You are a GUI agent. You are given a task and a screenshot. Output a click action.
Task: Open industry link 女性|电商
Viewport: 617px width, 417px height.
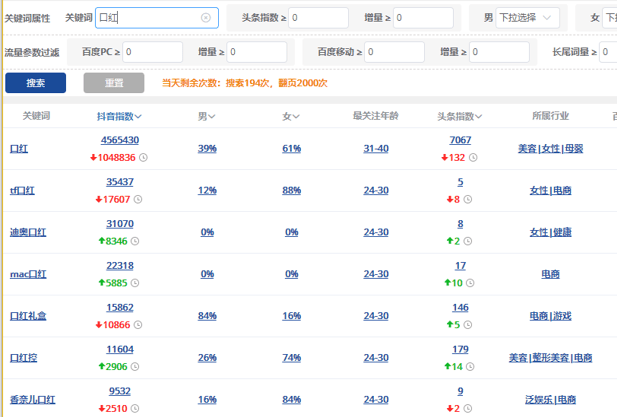click(550, 191)
